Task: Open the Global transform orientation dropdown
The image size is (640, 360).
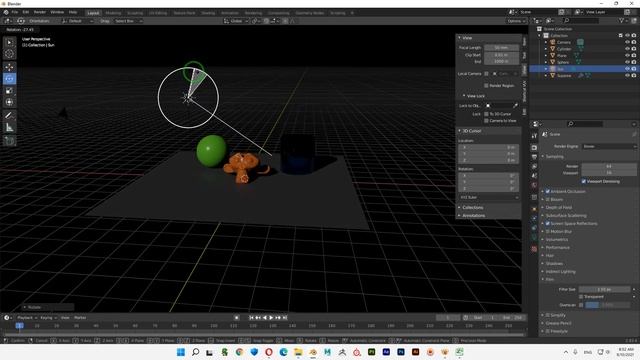Action: (x=236, y=21)
